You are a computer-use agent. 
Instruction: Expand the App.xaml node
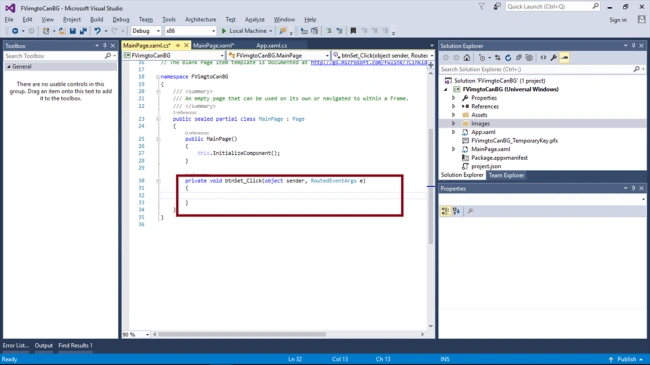[454, 132]
